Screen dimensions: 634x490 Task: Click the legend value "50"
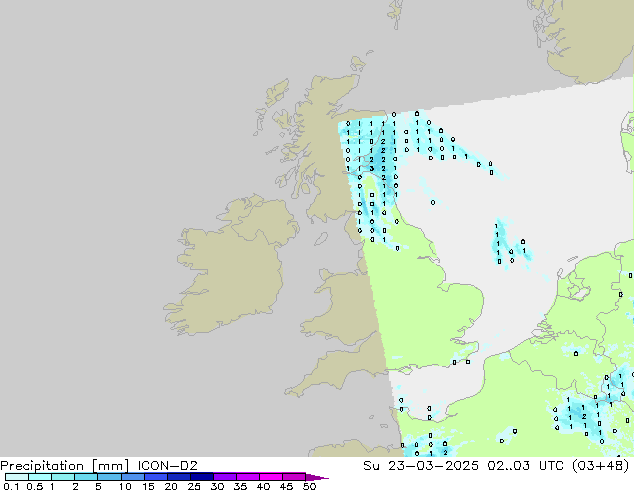[309, 486]
